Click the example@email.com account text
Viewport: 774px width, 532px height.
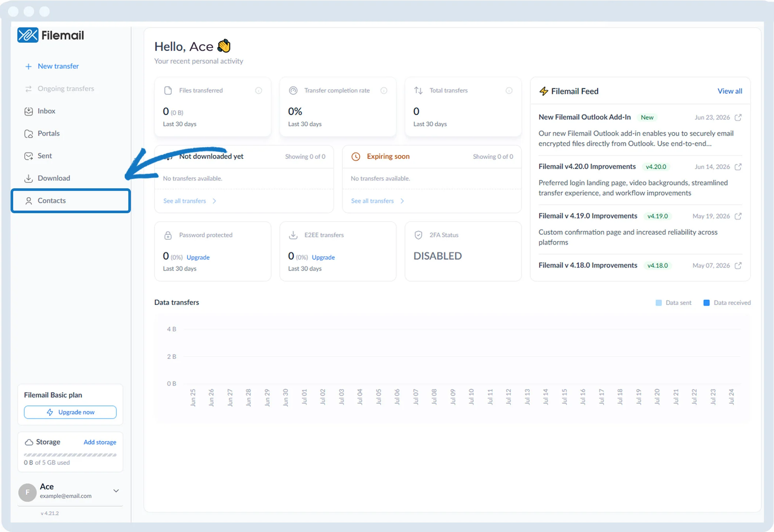66,496
